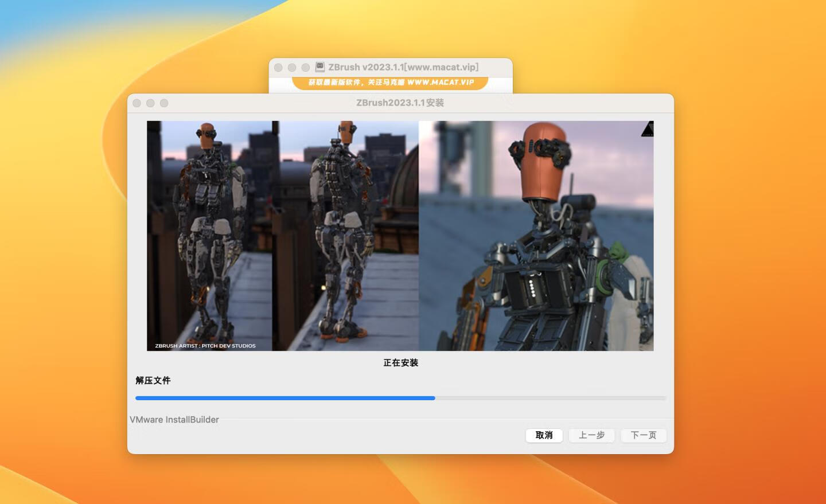This screenshot has height=504, width=826.
Task: Close the background ZBrush v2023.1.1 window
Action: (278, 68)
